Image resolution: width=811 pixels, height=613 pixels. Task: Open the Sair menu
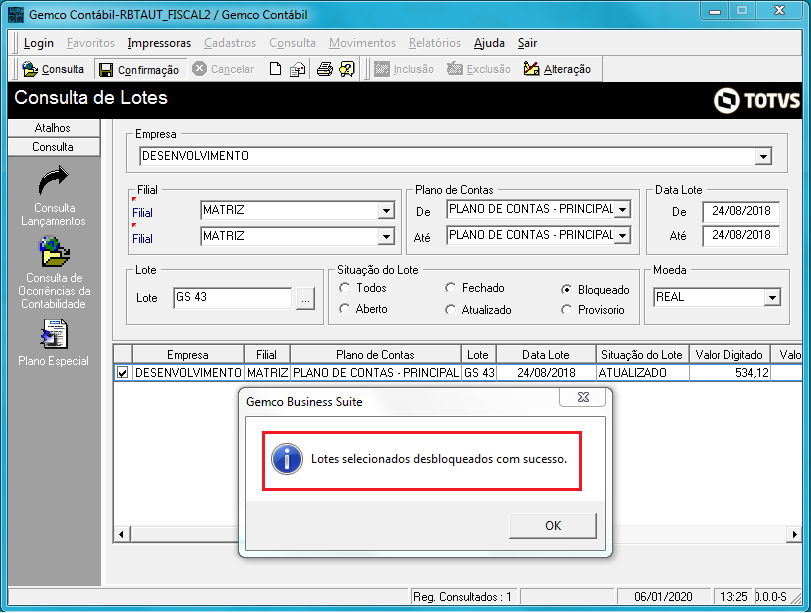tap(528, 43)
